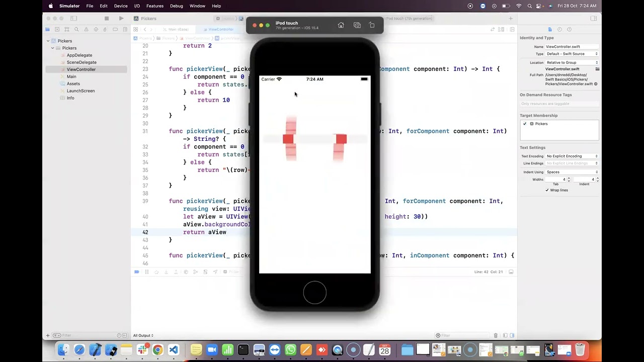Toggle the debug area visibility button

[511, 272]
